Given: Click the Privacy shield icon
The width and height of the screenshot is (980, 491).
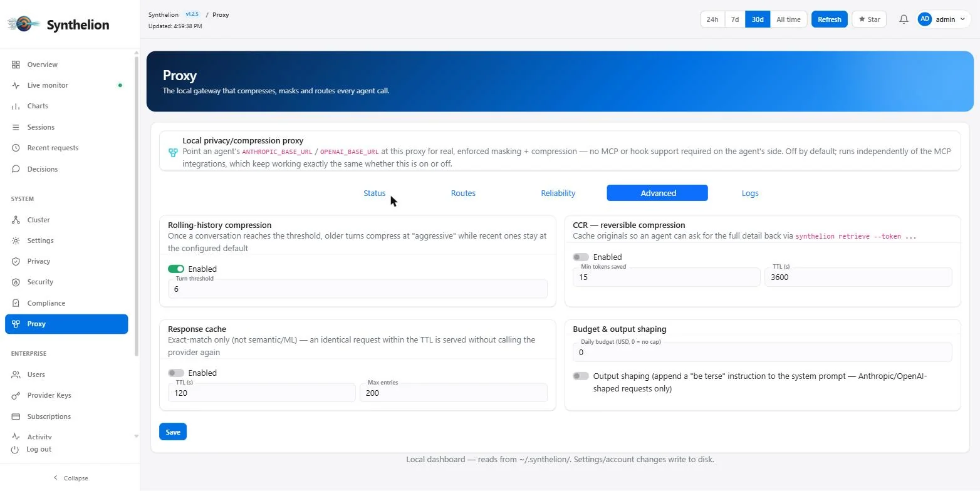Looking at the screenshot, I should 16,261.
